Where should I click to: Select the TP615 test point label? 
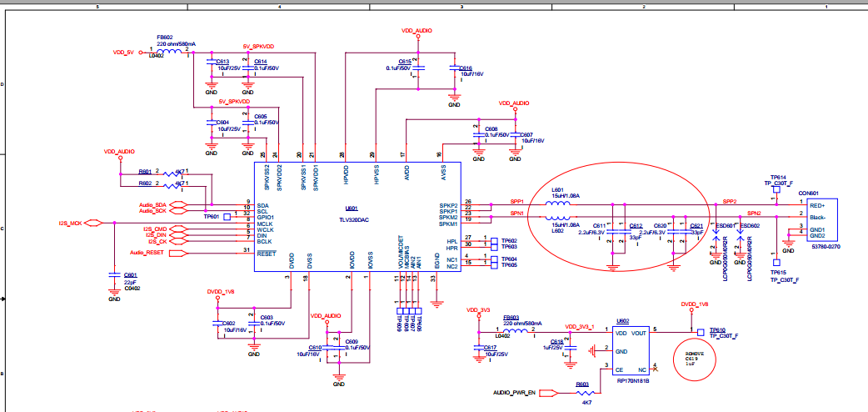pyautogui.click(x=778, y=273)
